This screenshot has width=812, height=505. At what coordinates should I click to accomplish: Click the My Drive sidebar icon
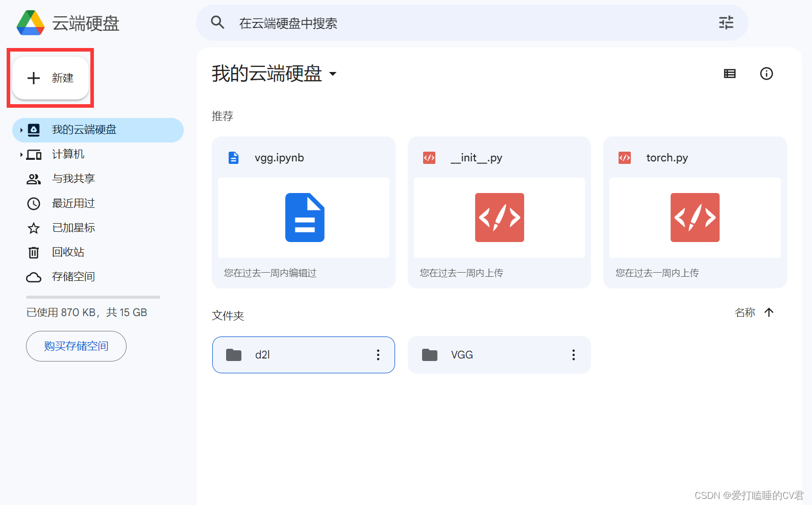coord(34,130)
